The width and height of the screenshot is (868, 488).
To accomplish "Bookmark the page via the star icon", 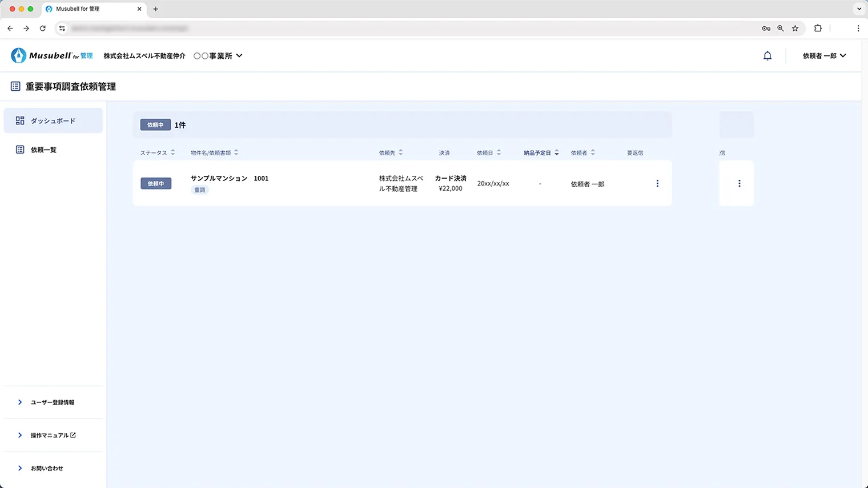I will pos(795,28).
